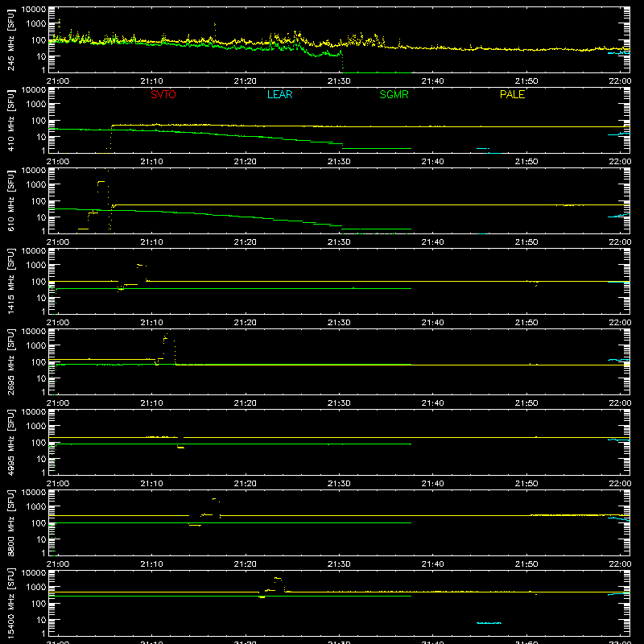Click the green SGMR legend label
Viewport: 644px width, 644px height.
(x=394, y=94)
